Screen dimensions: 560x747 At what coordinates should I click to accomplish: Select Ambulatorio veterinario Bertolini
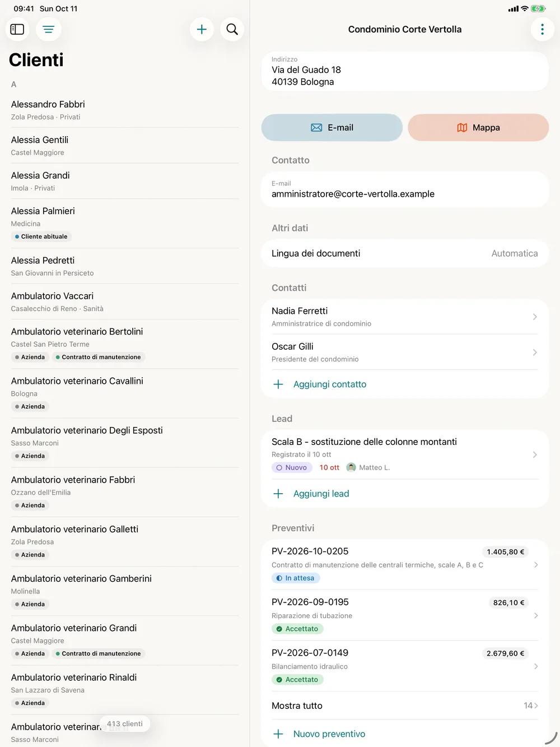pyautogui.click(x=124, y=344)
